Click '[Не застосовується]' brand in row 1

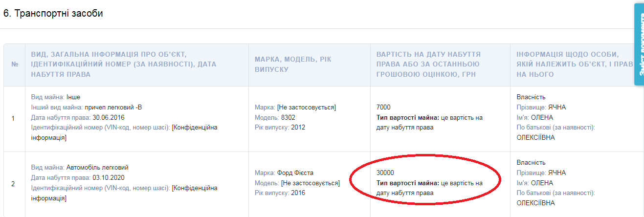click(307, 108)
